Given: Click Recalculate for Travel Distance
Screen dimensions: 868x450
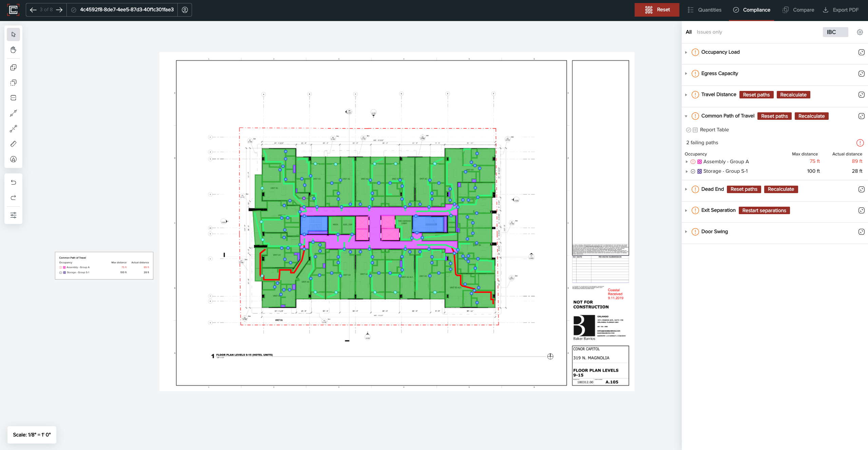Looking at the screenshot, I should pyautogui.click(x=793, y=95).
